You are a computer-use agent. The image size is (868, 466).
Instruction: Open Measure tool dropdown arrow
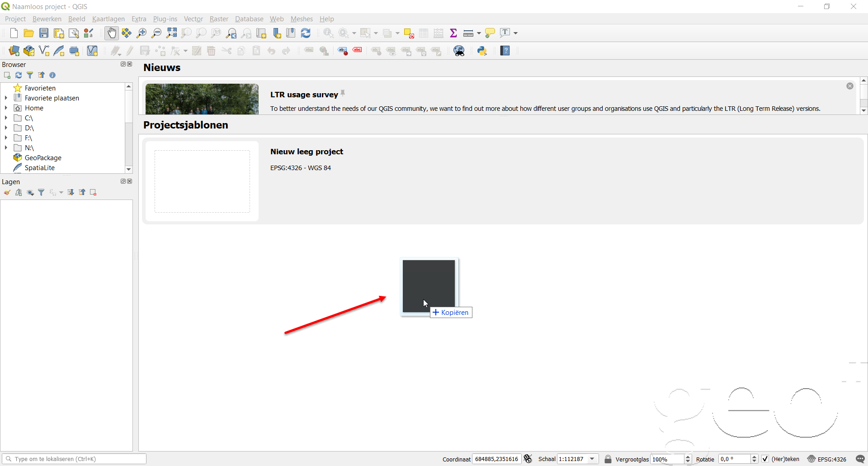479,33
